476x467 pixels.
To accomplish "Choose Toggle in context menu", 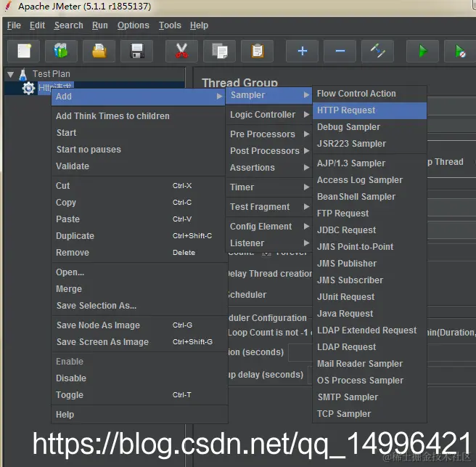I will [139, 395].
